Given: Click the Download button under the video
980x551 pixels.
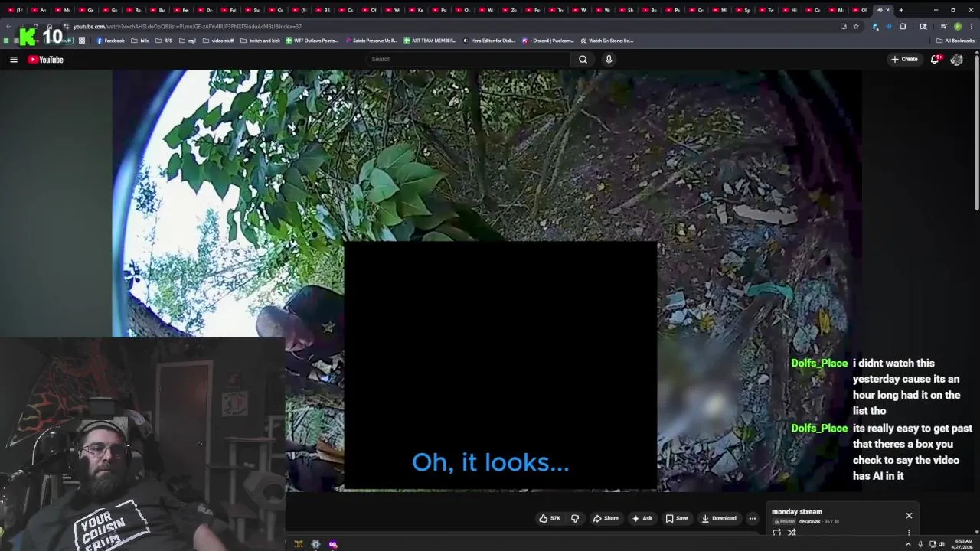Looking at the screenshot, I should pos(719,518).
